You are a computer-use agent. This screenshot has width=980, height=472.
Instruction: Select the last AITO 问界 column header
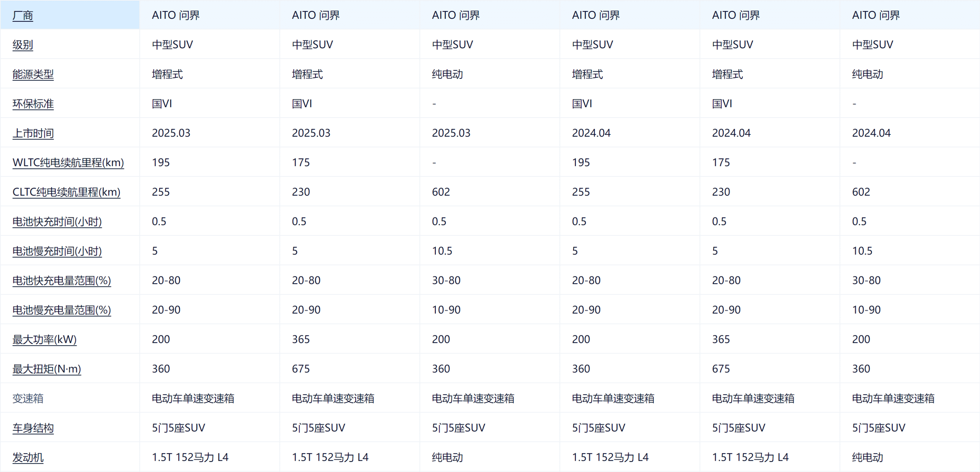876,15
